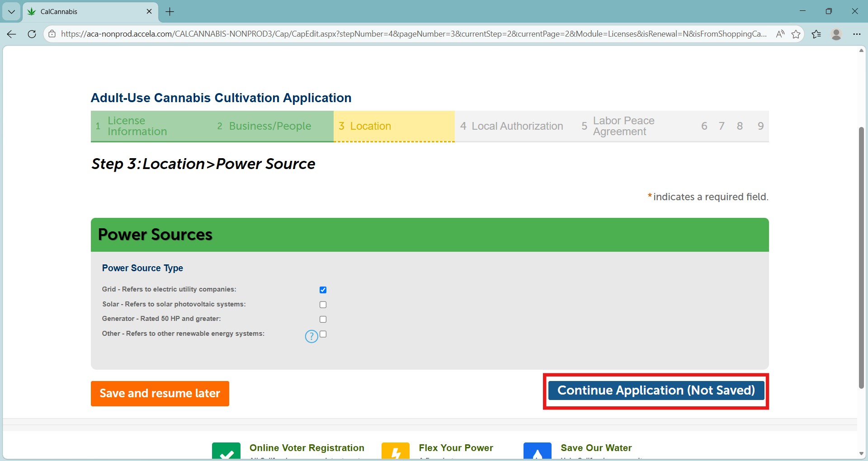
Task: Check the Other renewable energy checkbox
Action: [x=323, y=334]
